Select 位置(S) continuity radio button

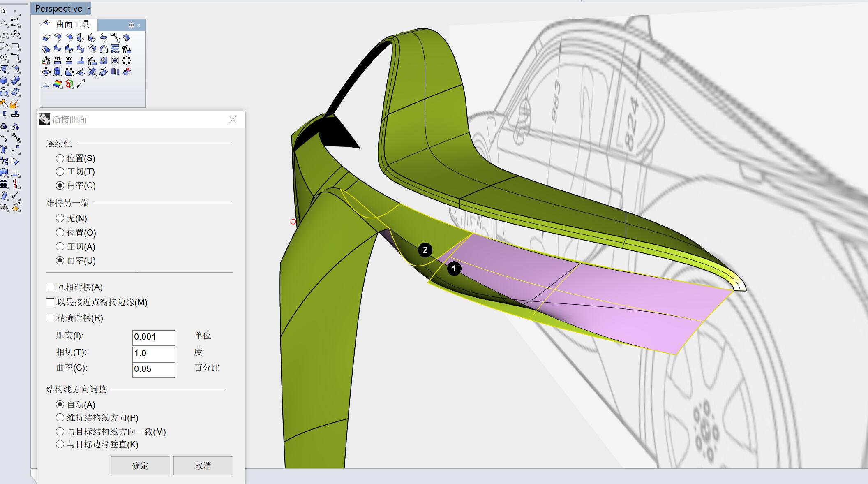(60, 158)
